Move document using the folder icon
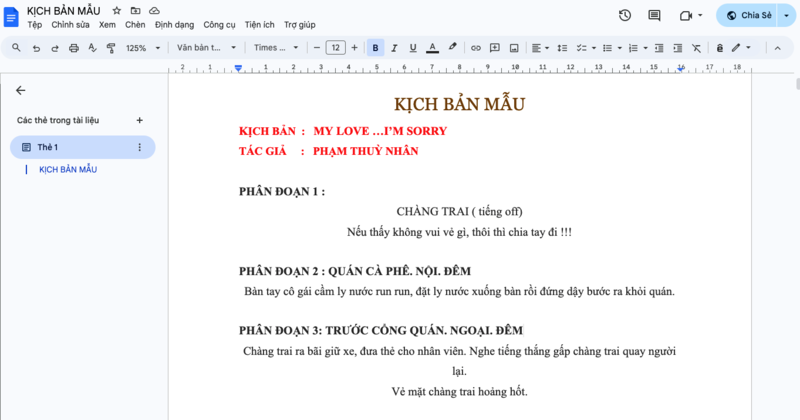 135,10
